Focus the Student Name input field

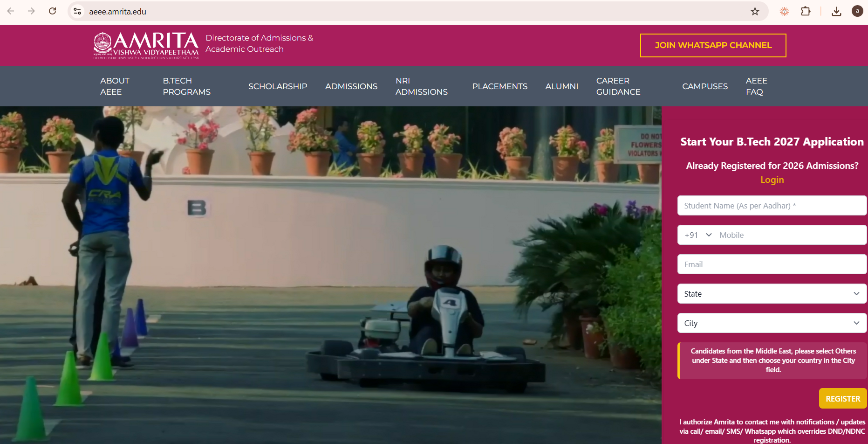[x=772, y=206]
